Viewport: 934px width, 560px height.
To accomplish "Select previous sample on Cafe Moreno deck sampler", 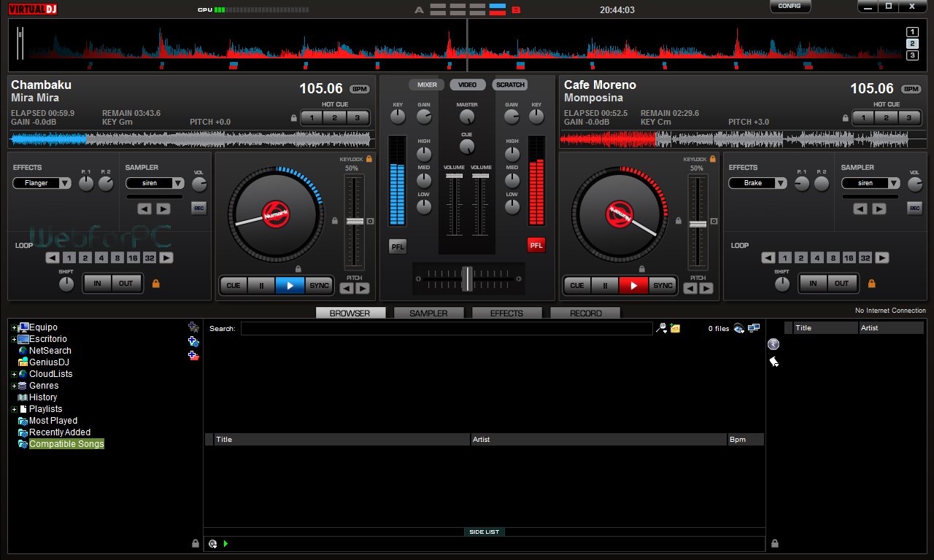I will (860, 209).
